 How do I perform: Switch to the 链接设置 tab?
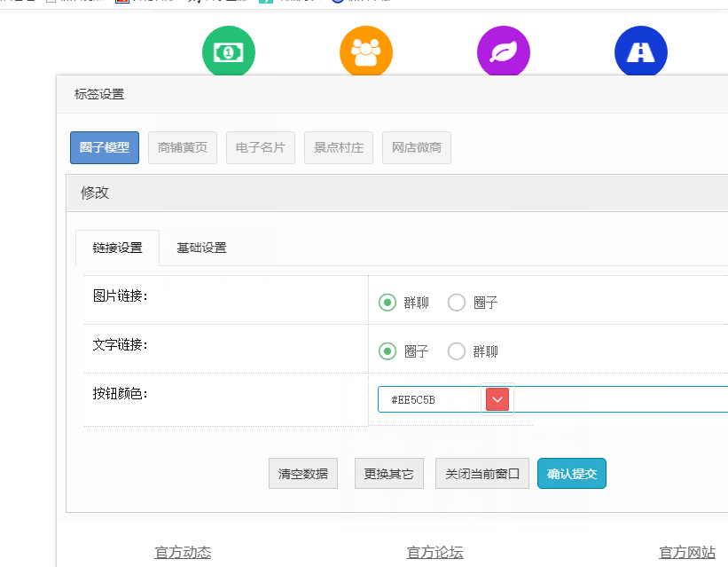pos(117,248)
